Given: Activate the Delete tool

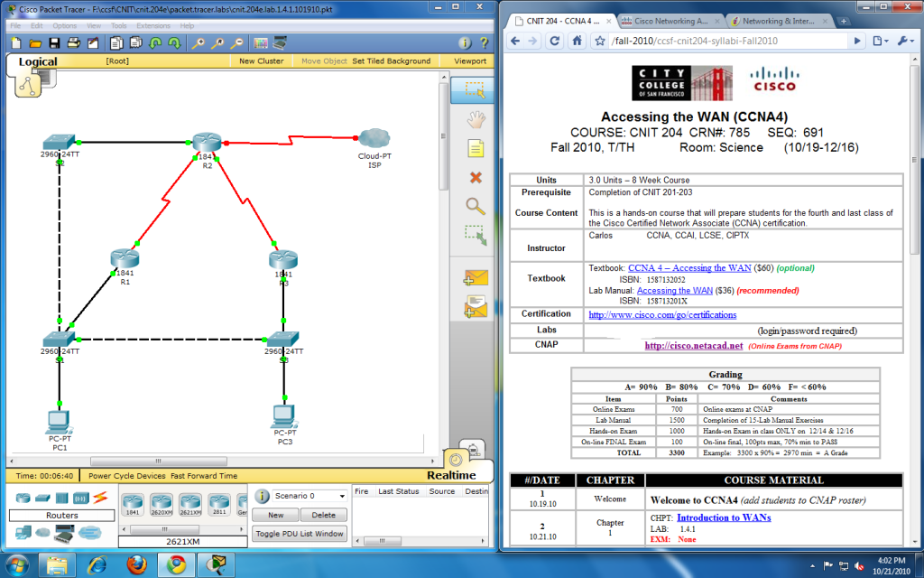Looking at the screenshot, I should [476, 177].
